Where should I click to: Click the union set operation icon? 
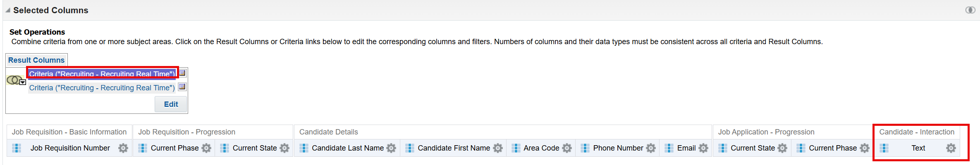(x=14, y=80)
